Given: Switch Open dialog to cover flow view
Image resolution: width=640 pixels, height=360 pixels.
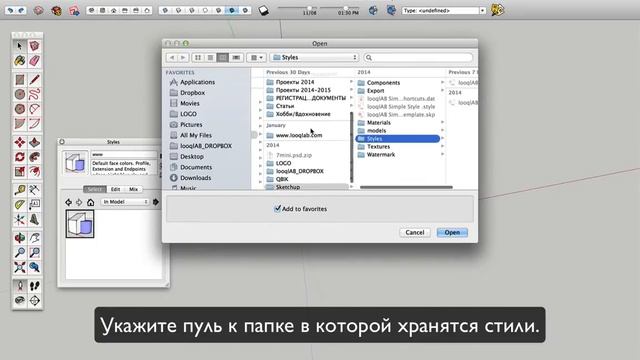Looking at the screenshot, I should point(236,58).
